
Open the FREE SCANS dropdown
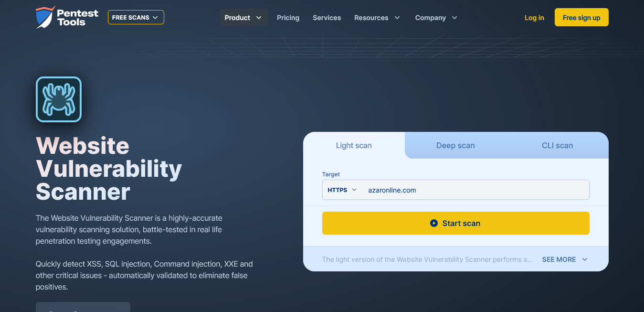tap(136, 17)
